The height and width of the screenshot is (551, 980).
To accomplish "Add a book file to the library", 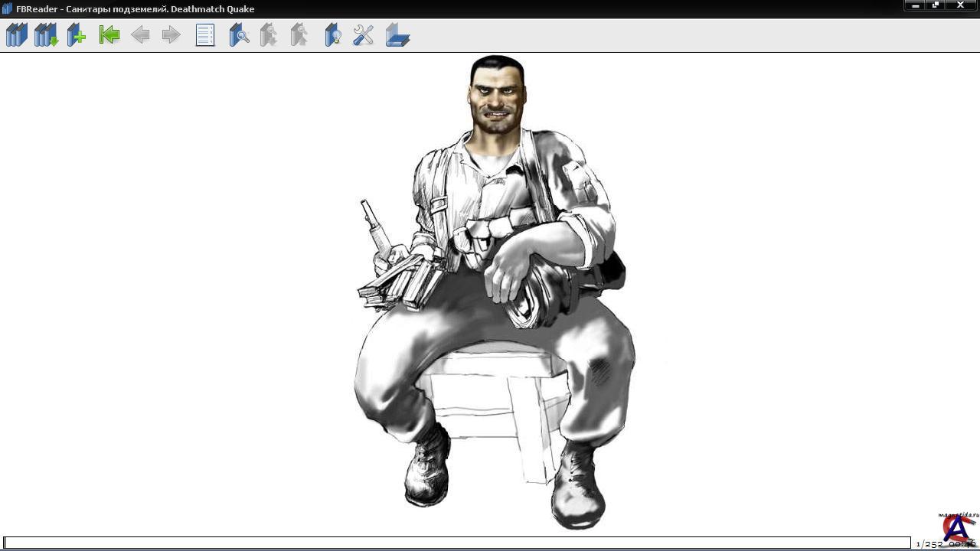I will pos(77,35).
